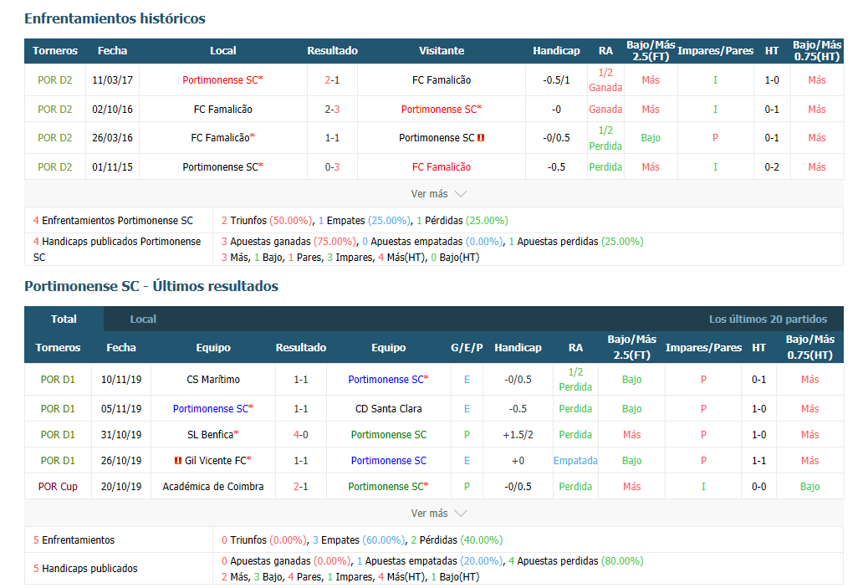This screenshot has height=588, width=868.
Task: Click 'Enfrentamientos históricos' heading
Action: (115, 18)
